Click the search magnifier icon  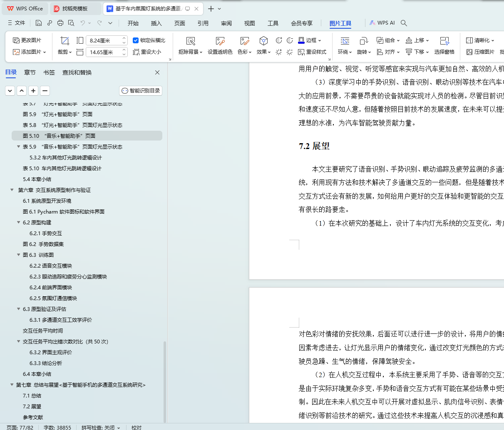404,23
